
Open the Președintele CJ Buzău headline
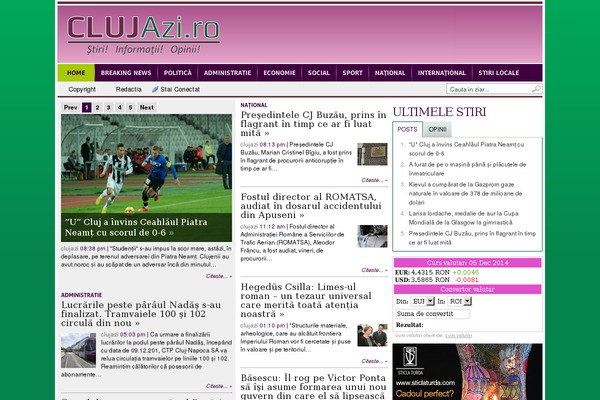pyautogui.click(x=313, y=124)
